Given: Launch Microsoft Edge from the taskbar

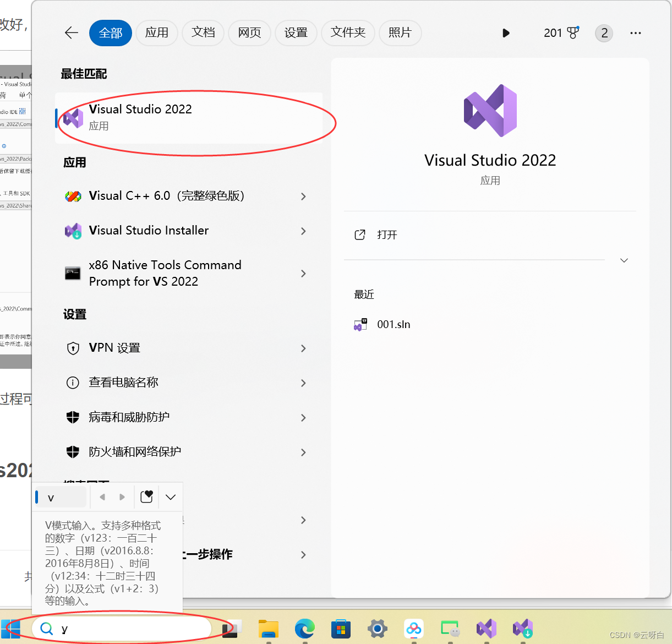Looking at the screenshot, I should 305,629.
